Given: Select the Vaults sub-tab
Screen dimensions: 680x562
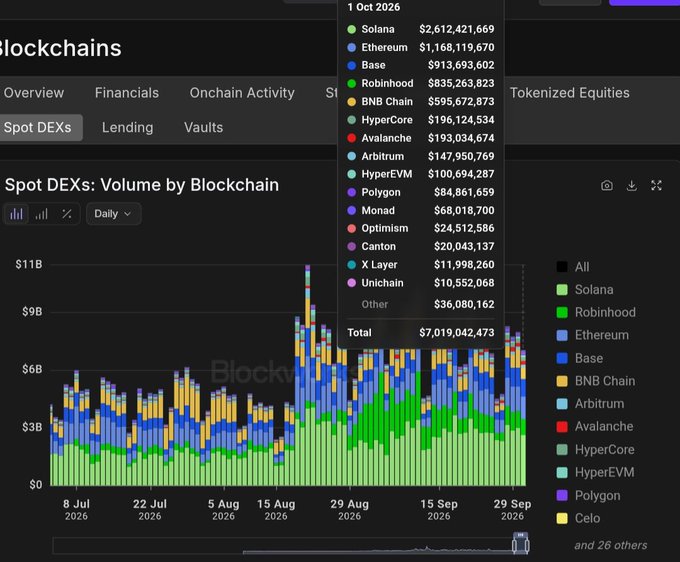Looking at the screenshot, I should (203, 127).
